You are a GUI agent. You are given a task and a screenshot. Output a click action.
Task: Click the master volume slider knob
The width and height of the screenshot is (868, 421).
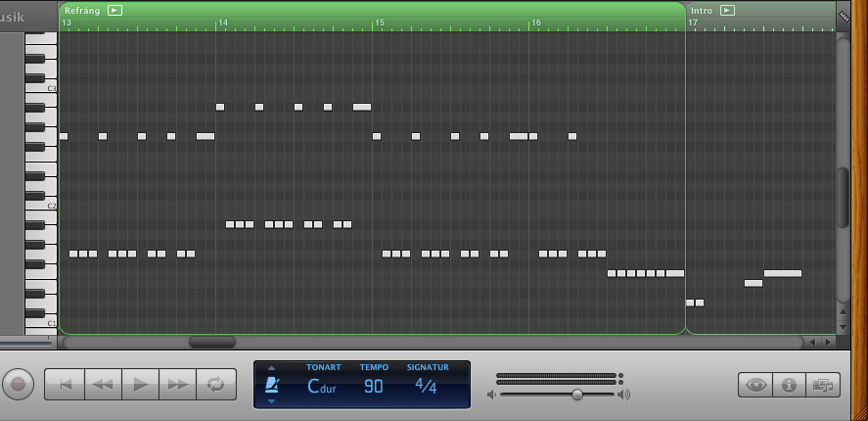pyautogui.click(x=577, y=395)
